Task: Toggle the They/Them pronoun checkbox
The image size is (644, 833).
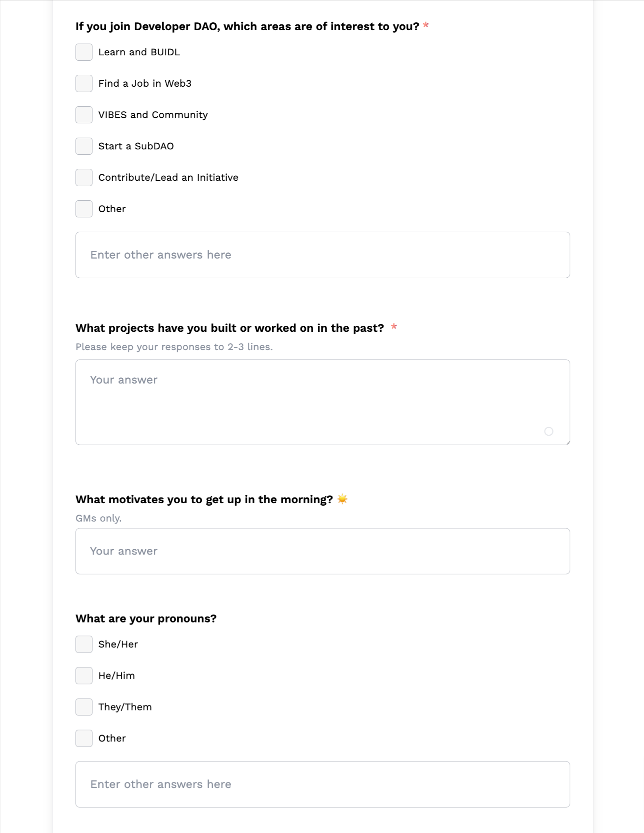Action: (84, 707)
